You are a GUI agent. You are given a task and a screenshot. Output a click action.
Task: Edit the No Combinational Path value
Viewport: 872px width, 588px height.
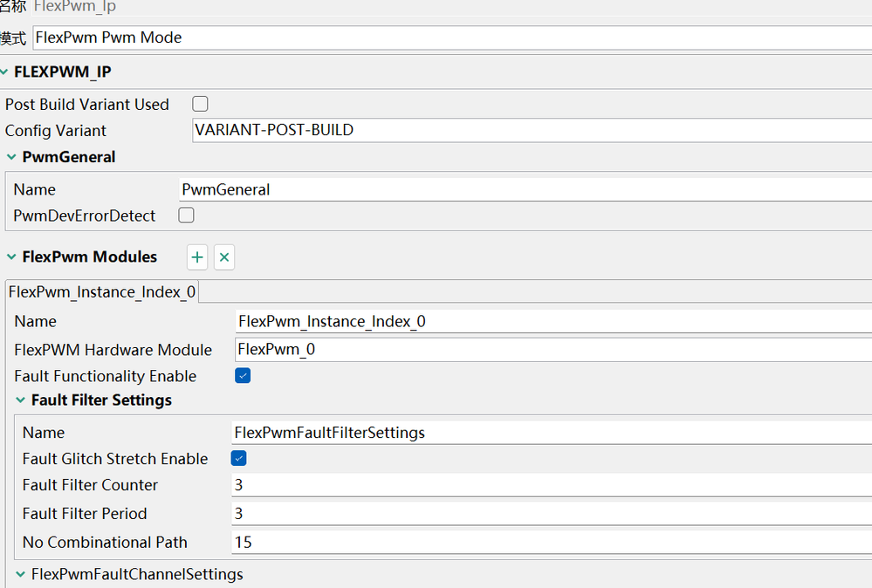[x=550, y=542]
